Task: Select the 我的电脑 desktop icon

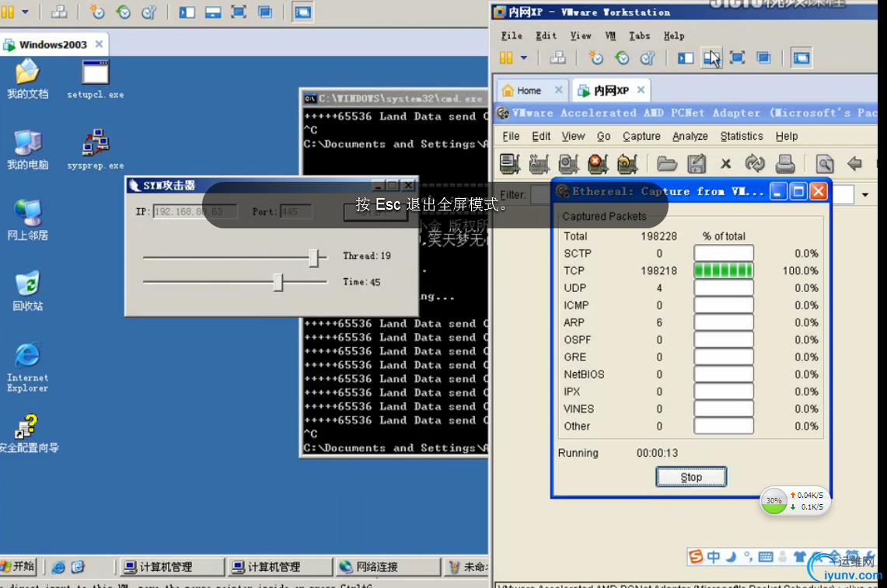Action: coord(27,150)
